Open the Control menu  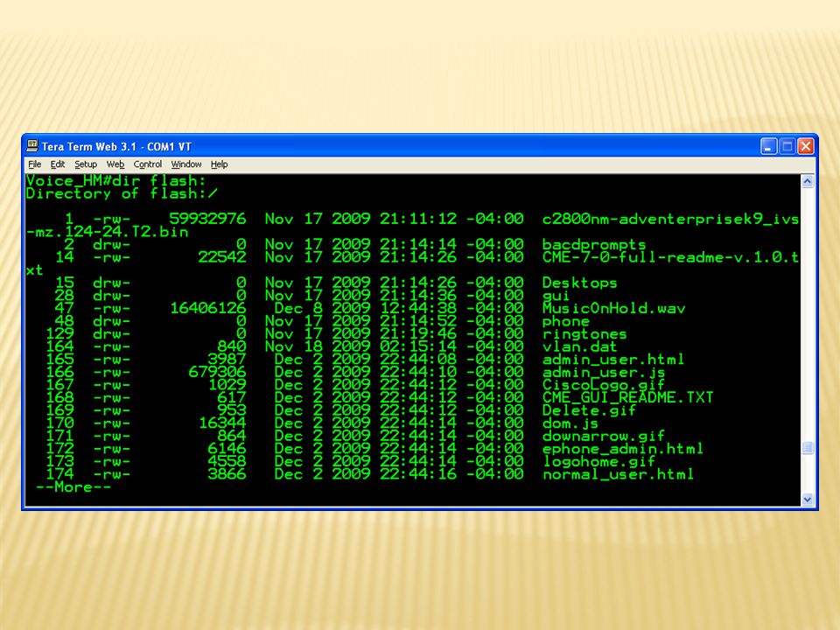tap(147, 164)
